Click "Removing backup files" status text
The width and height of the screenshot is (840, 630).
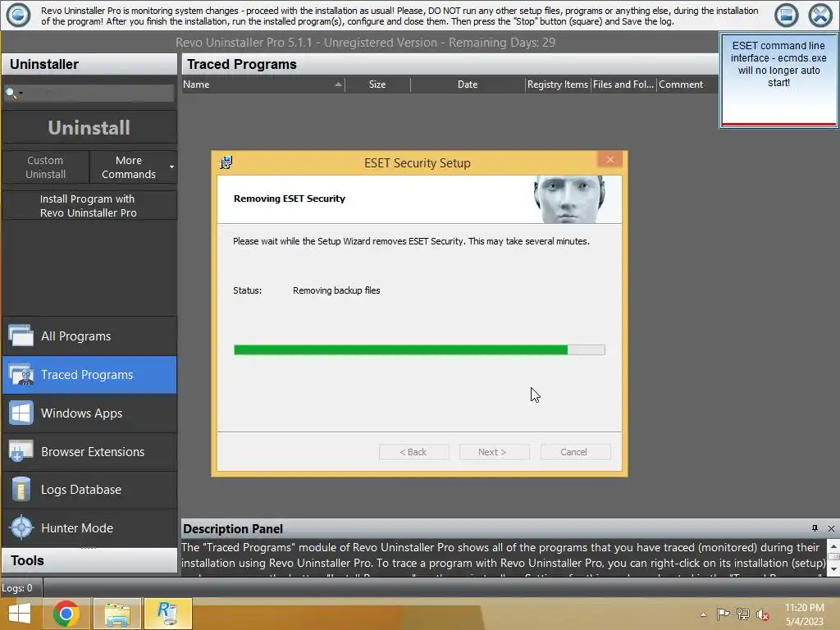point(336,290)
